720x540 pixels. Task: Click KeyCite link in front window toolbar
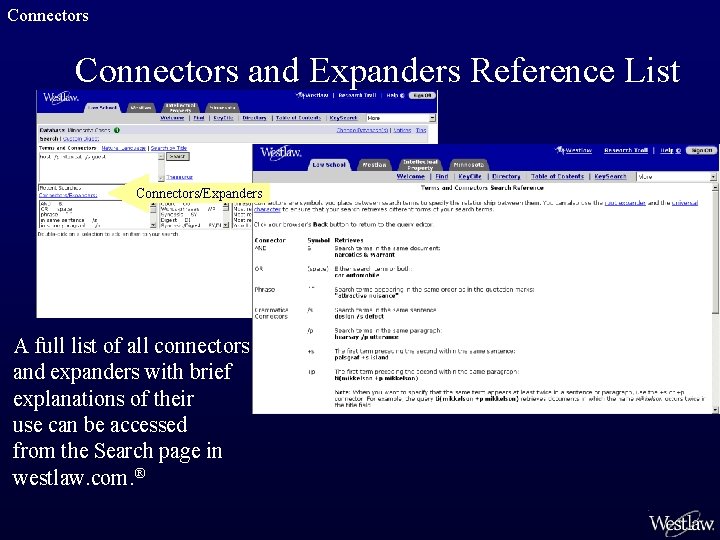coord(470,176)
